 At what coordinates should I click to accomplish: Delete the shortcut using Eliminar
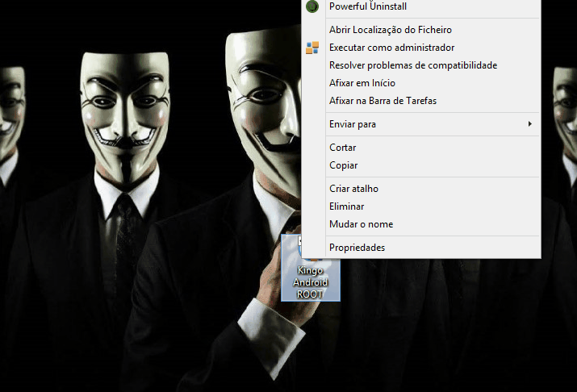click(347, 206)
